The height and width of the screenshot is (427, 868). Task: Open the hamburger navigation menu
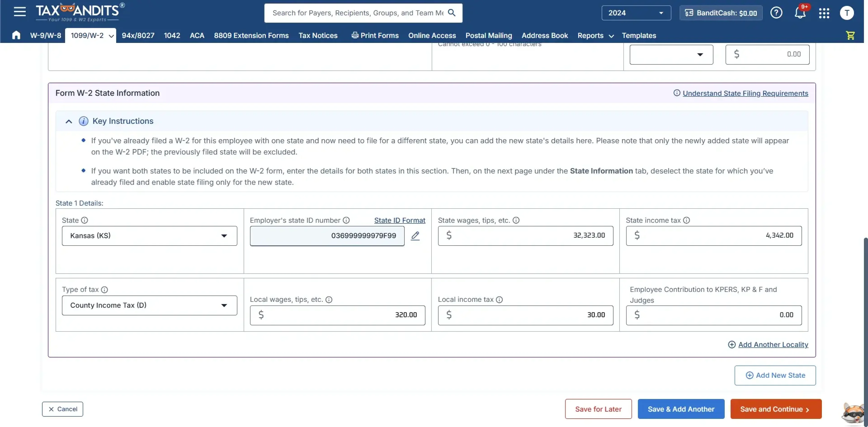(19, 12)
